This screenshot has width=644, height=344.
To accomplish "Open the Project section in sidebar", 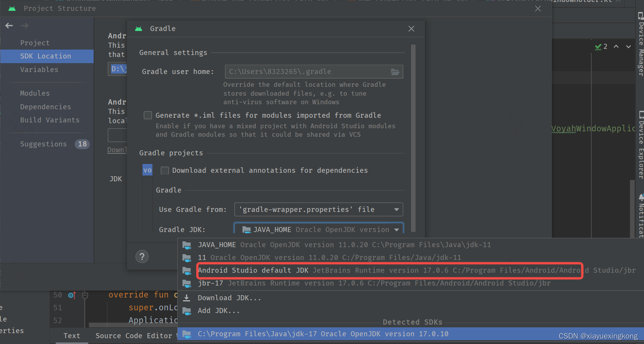I will coord(35,43).
